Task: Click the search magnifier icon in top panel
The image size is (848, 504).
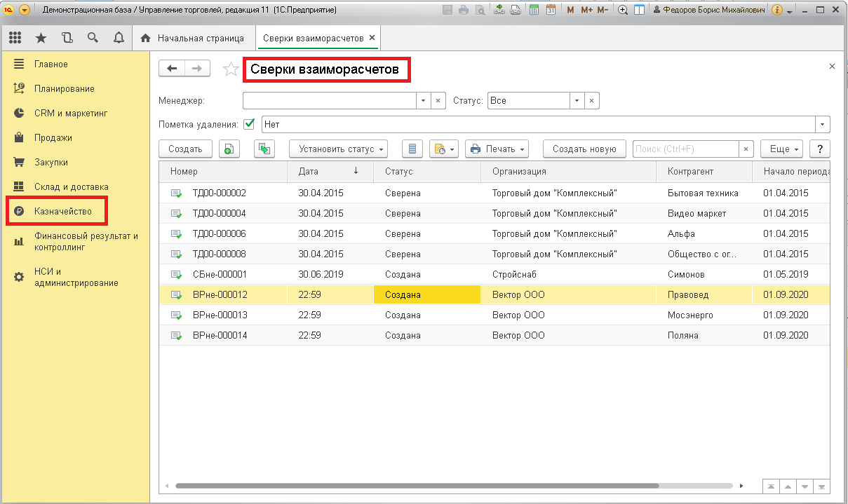Action: [x=93, y=38]
